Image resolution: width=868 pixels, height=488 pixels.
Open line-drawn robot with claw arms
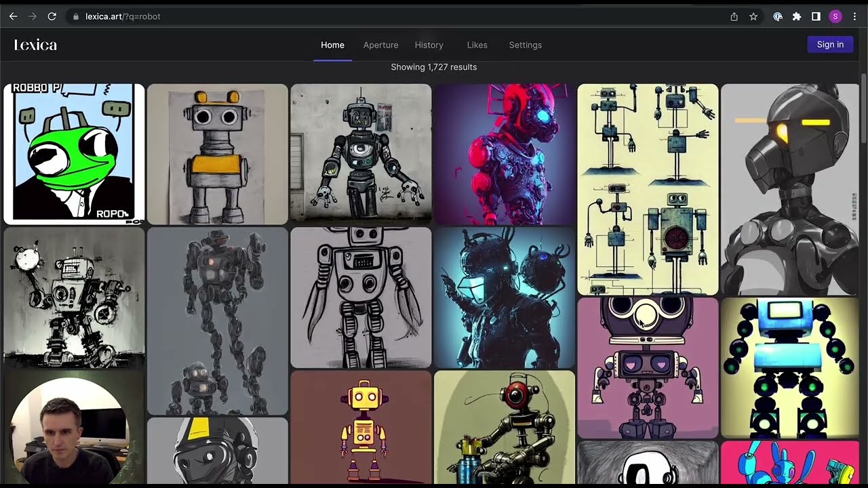[x=361, y=298]
